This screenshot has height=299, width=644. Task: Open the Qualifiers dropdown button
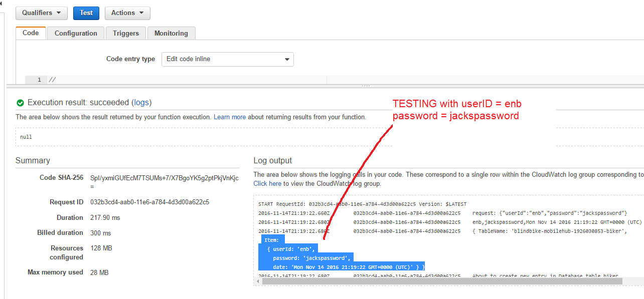[x=42, y=13]
